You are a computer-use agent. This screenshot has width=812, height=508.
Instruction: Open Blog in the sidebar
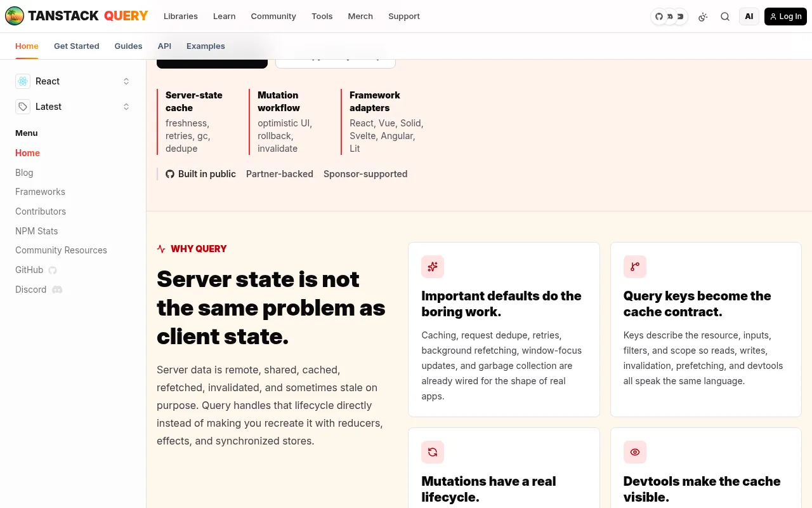point(24,173)
